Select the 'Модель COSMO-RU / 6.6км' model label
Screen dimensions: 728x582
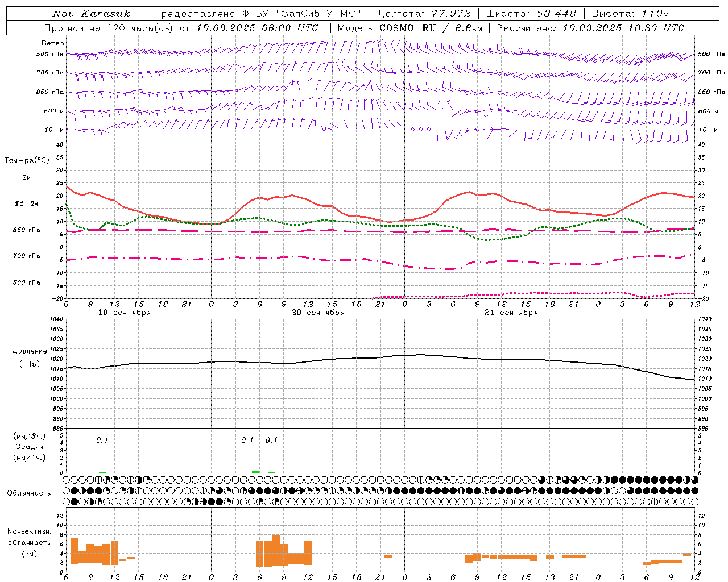(x=410, y=28)
